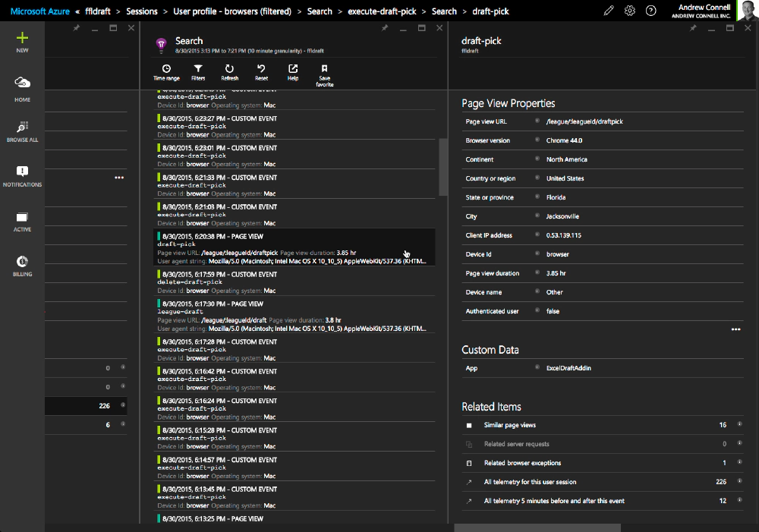Open Related server requests item
The width and height of the screenshot is (759, 532).
coord(603,444)
